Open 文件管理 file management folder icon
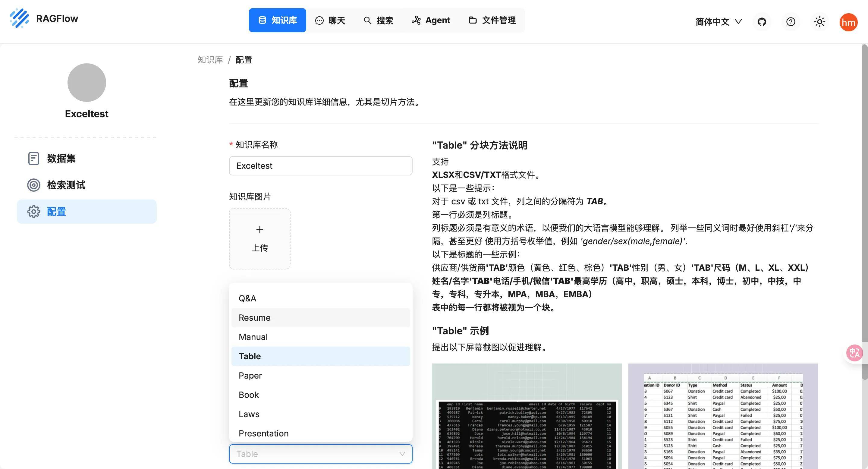The height and width of the screenshot is (469, 868). tap(473, 20)
